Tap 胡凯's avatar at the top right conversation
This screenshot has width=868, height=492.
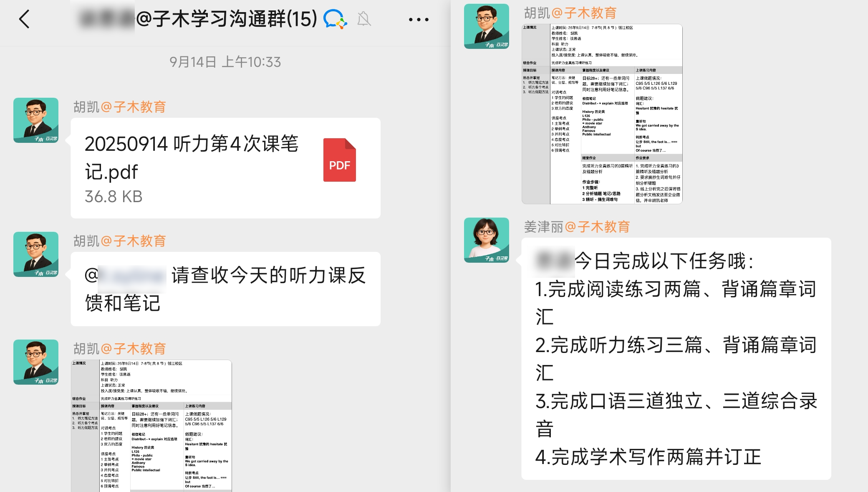click(x=487, y=26)
